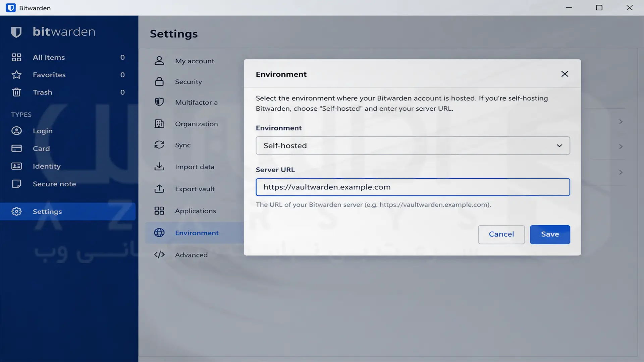The height and width of the screenshot is (362, 644).
Task: Open the All items grid icon
Action: 16,57
